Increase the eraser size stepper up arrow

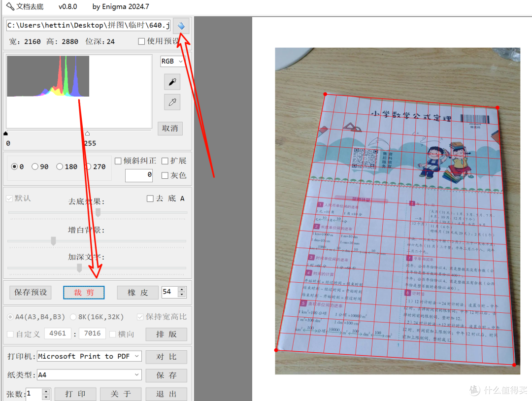pyautogui.click(x=182, y=289)
